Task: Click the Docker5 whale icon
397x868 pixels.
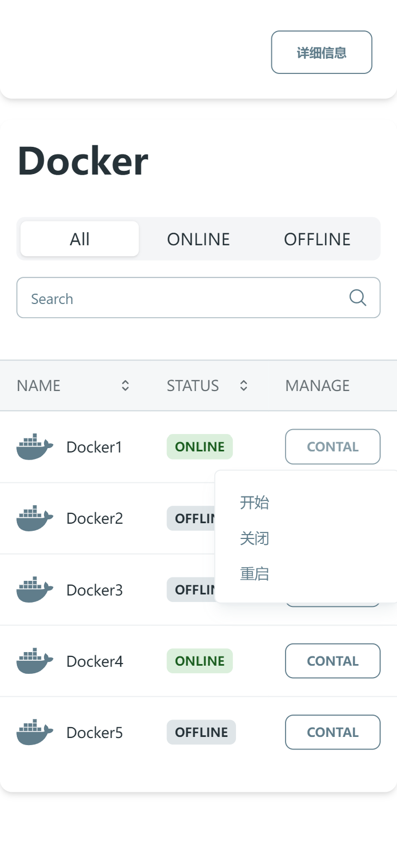Action: coord(35,732)
